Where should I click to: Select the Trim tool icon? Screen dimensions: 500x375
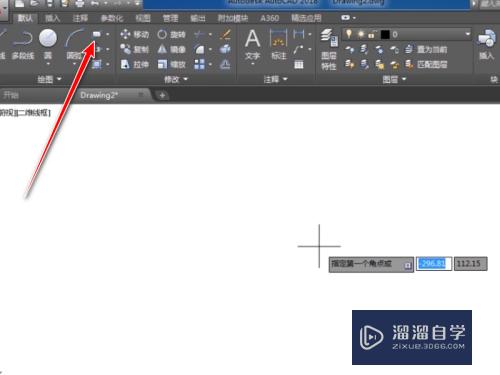pos(199,34)
